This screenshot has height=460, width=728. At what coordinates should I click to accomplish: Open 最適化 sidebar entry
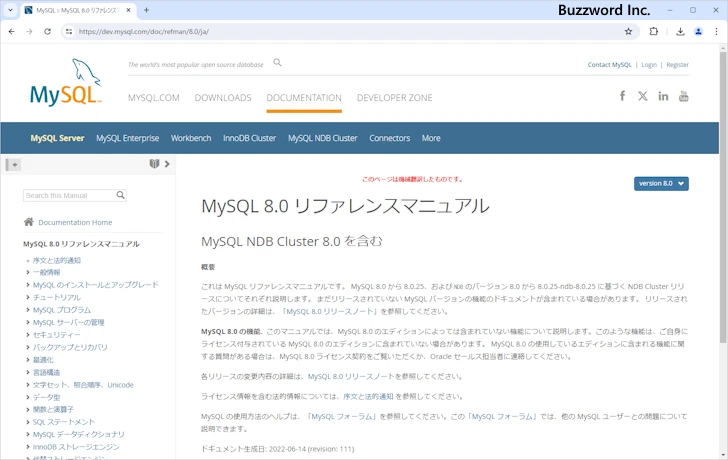tap(43, 360)
